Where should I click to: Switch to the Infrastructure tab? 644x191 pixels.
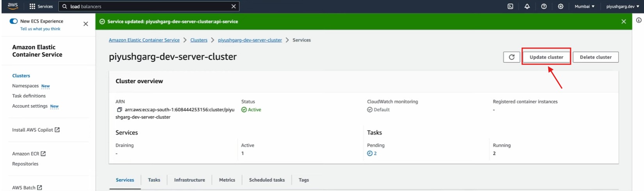coord(189,180)
